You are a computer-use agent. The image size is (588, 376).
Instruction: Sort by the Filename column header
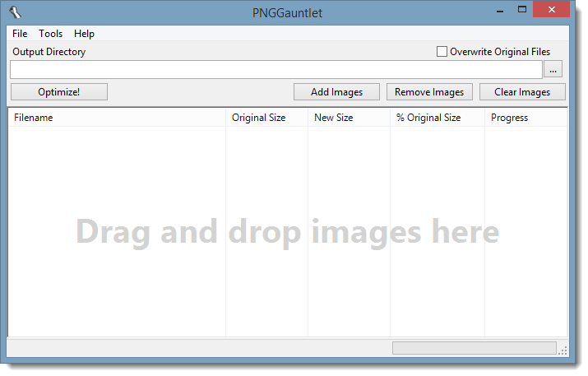click(x=117, y=118)
